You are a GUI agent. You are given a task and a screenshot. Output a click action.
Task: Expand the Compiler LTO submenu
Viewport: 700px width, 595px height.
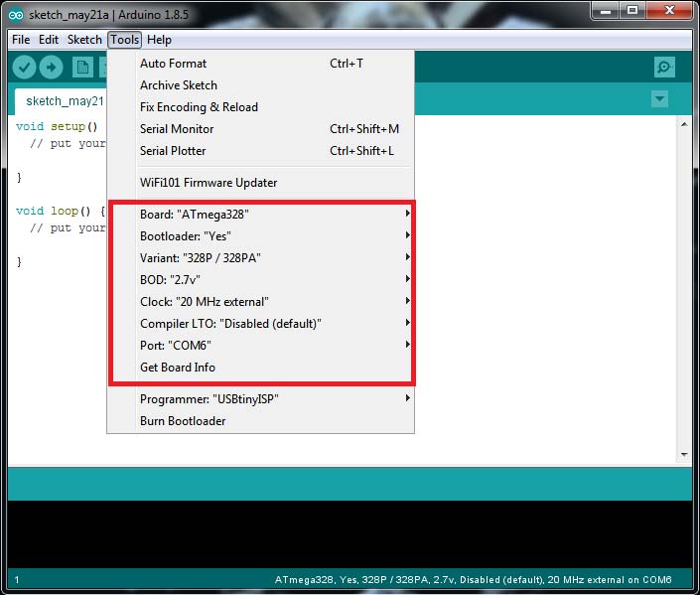tap(261, 324)
